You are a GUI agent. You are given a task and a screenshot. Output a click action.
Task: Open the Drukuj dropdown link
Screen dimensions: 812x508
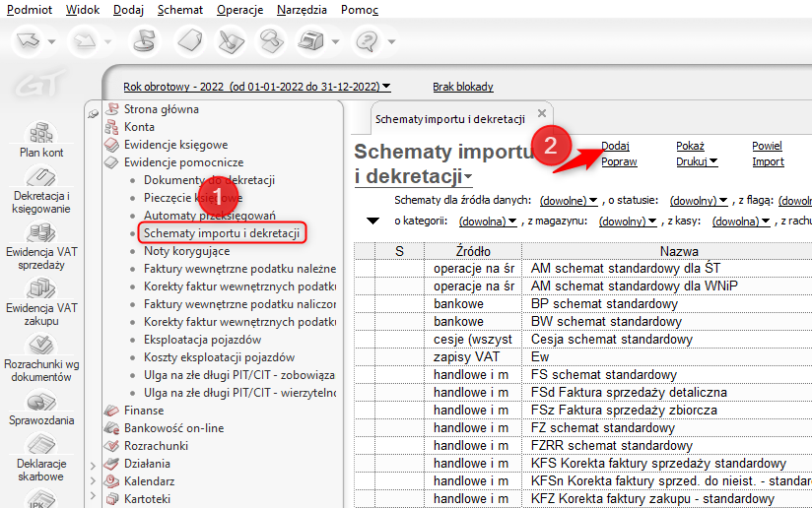click(697, 161)
